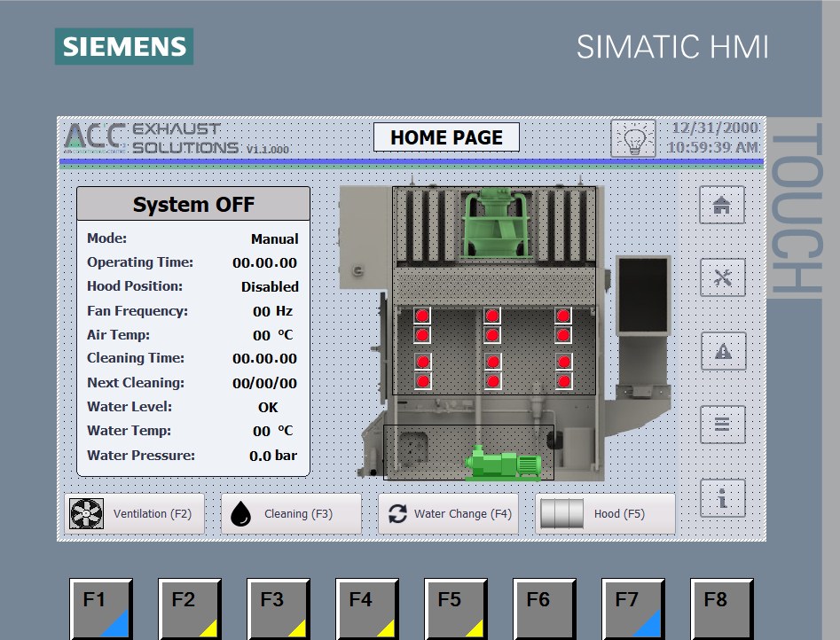Select the green exhaust fan graphic on top
The width and height of the screenshot is (840, 640).
click(496, 223)
